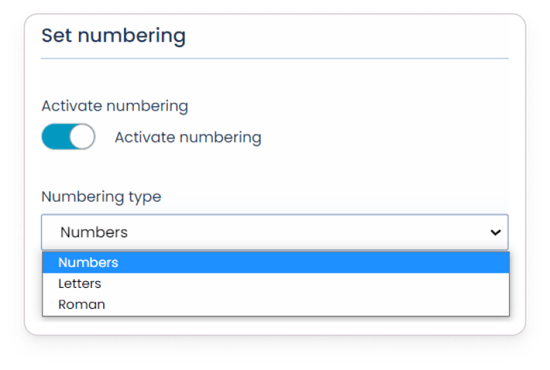Click the divider line under Set numbering
Viewport: 550px width, 370px height.
(x=275, y=59)
